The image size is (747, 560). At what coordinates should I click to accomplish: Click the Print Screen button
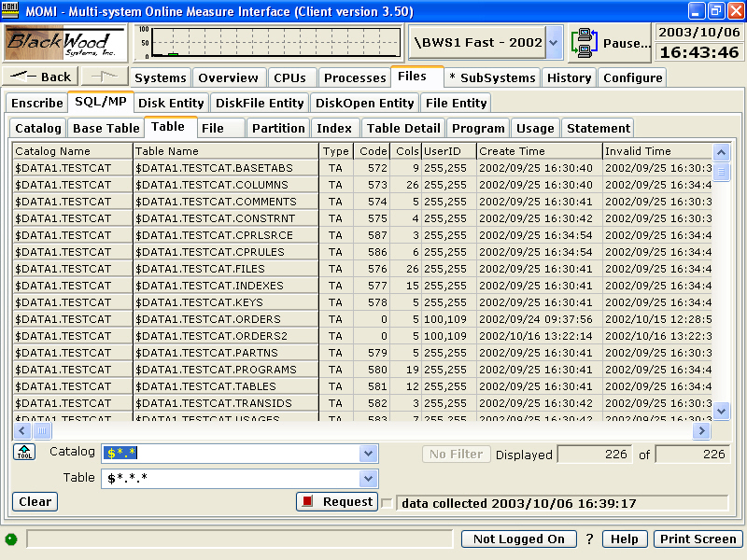coord(698,539)
